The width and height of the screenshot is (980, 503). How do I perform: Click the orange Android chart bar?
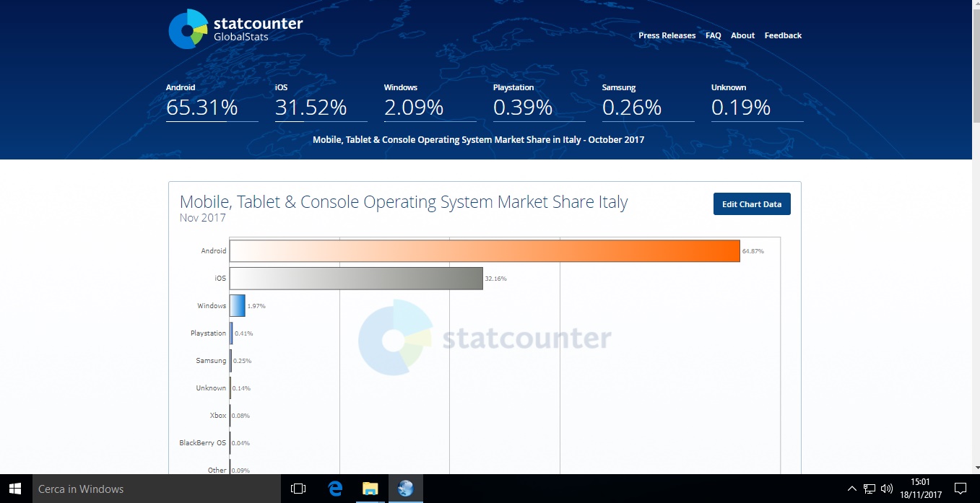[x=485, y=251]
